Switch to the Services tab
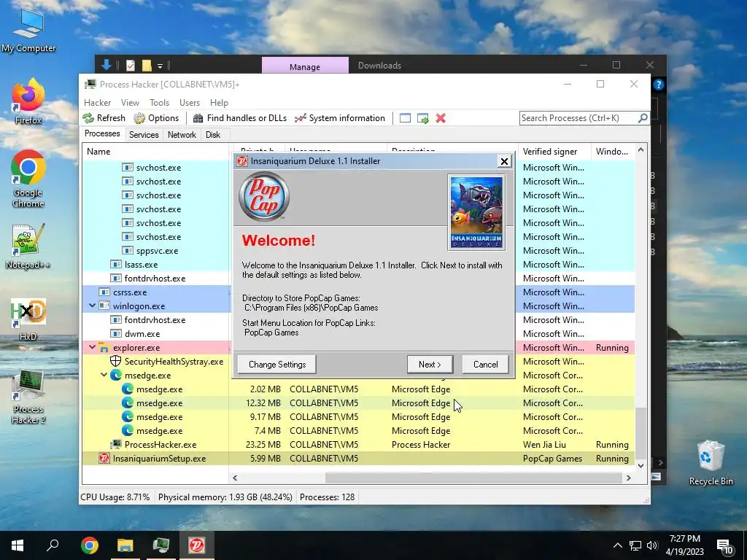The image size is (747, 560). 144,135
